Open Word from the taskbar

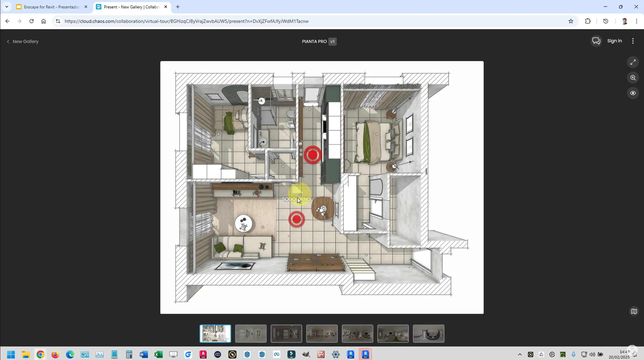pyautogui.click(x=144, y=354)
